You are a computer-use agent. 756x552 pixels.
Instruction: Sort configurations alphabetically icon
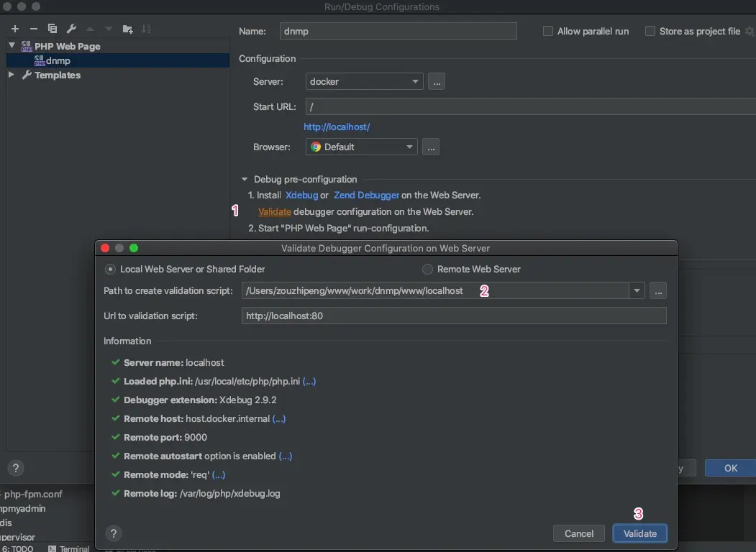pyautogui.click(x=146, y=29)
